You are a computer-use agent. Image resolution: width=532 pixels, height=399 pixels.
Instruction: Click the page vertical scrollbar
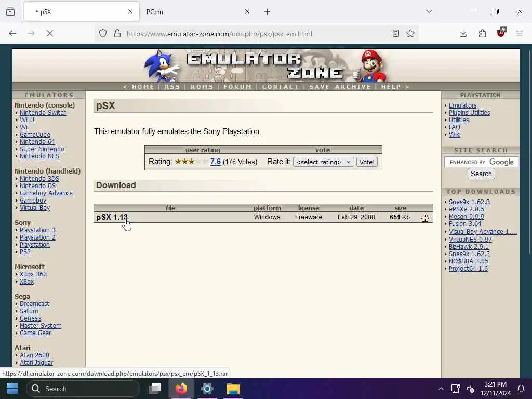[529, 152]
